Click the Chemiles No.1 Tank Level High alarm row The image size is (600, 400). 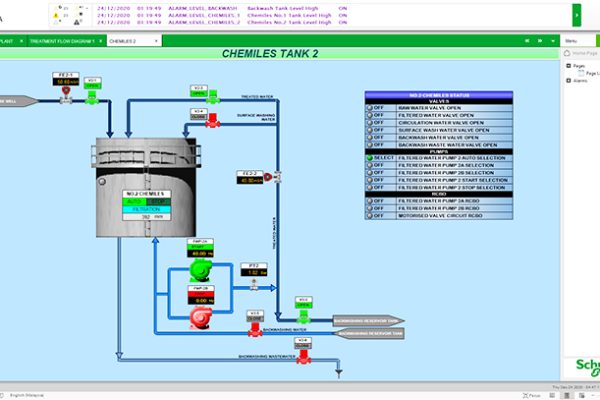click(x=222, y=15)
